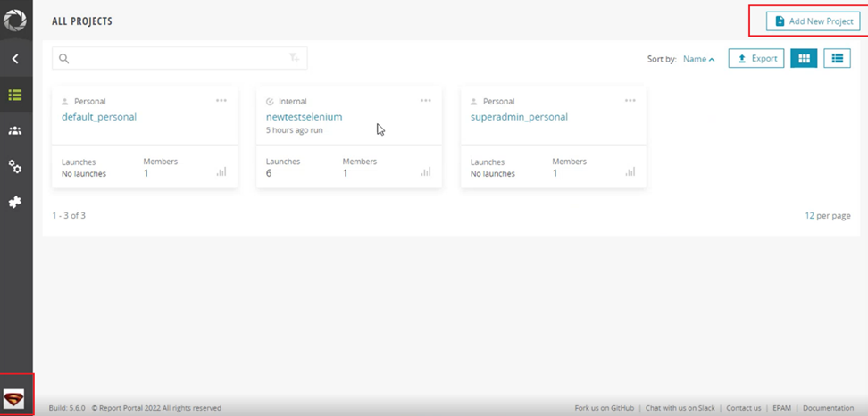Click the superadmin user avatar
The height and width of the screenshot is (416, 868).
click(15, 398)
